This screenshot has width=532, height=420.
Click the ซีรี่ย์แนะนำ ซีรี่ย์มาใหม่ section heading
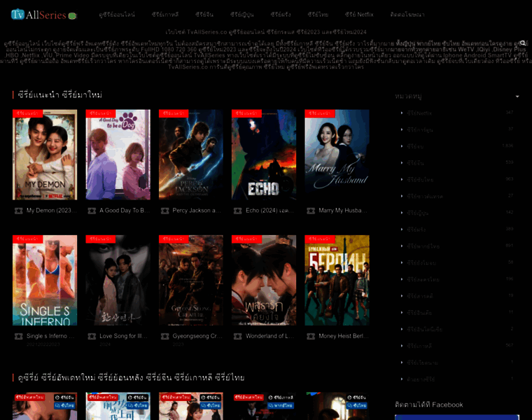click(60, 95)
